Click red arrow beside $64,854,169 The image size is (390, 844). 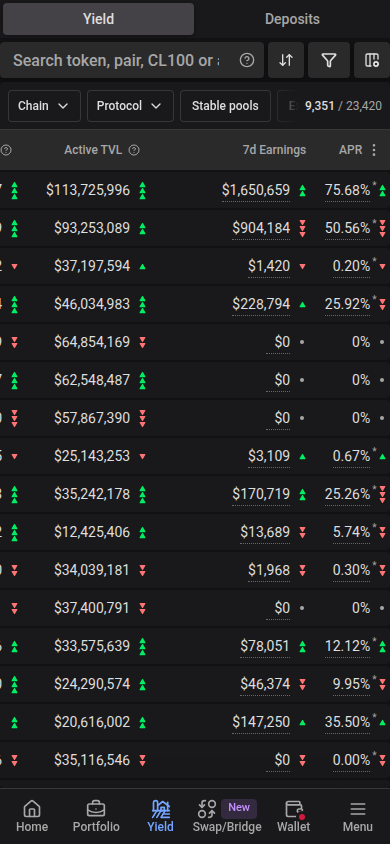click(143, 342)
